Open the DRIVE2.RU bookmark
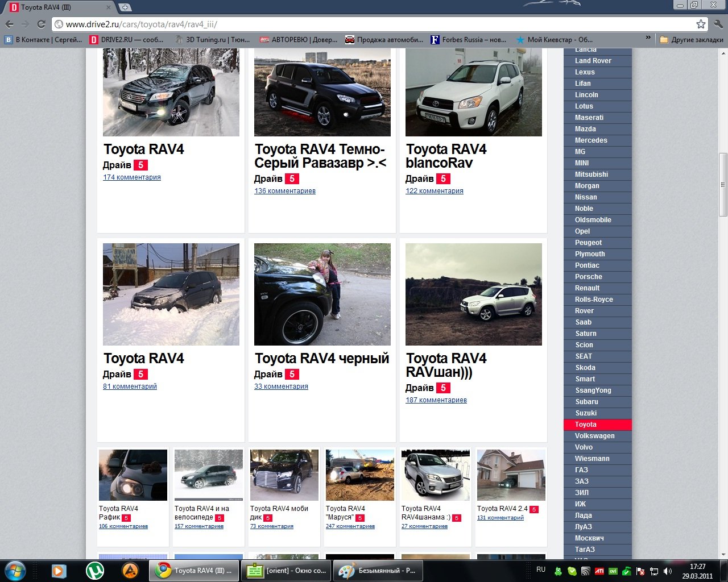 pyautogui.click(x=127, y=40)
